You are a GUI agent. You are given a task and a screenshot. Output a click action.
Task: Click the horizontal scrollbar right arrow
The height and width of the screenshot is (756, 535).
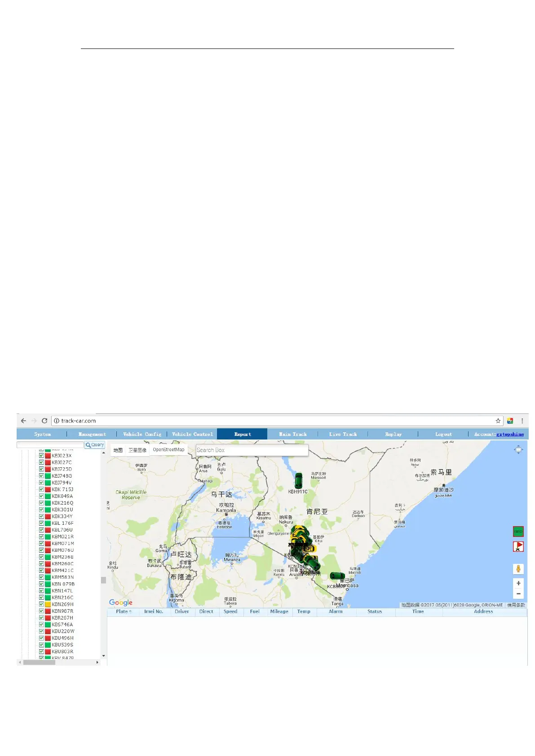point(97,662)
